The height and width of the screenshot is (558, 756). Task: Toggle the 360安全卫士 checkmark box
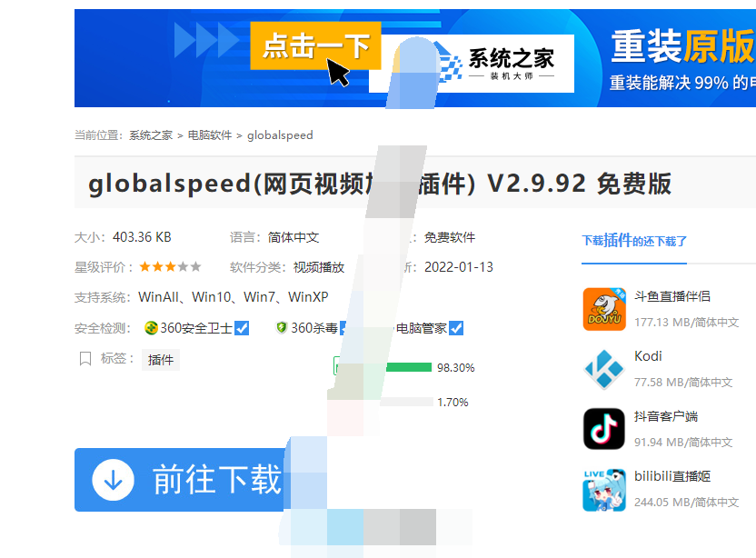pyautogui.click(x=242, y=328)
